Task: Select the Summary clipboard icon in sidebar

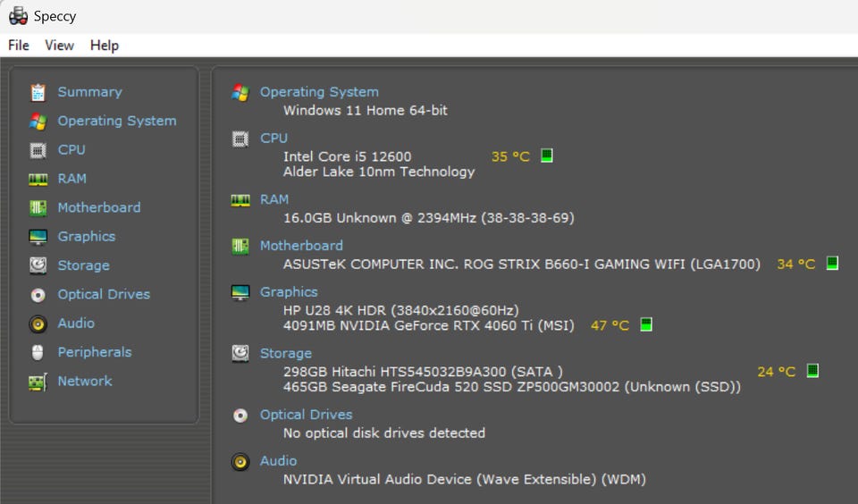Action: [x=38, y=92]
